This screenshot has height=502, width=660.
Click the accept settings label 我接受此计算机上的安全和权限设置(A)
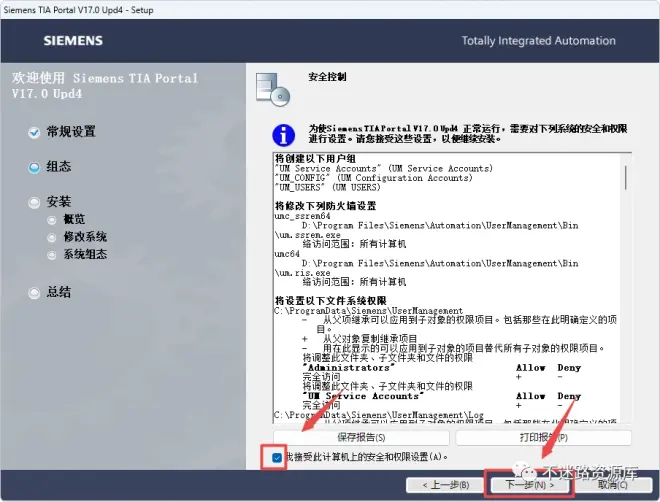367,457
